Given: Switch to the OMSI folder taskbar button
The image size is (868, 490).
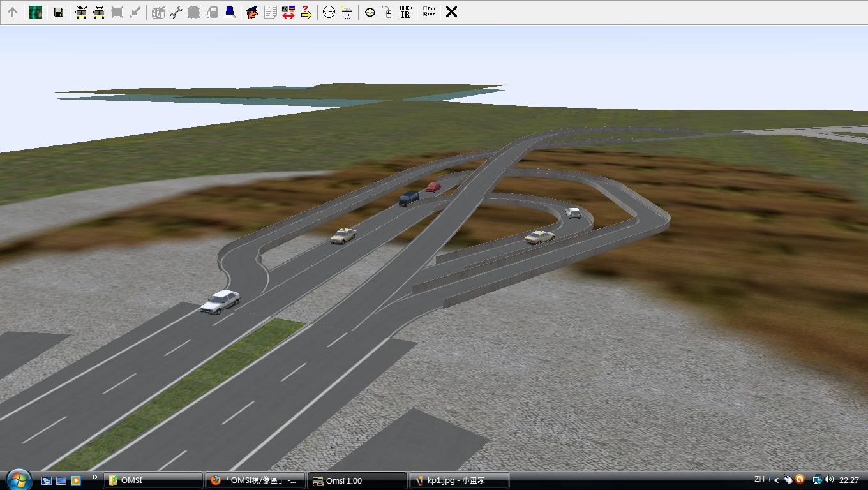Looking at the screenshot, I should coord(153,480).
